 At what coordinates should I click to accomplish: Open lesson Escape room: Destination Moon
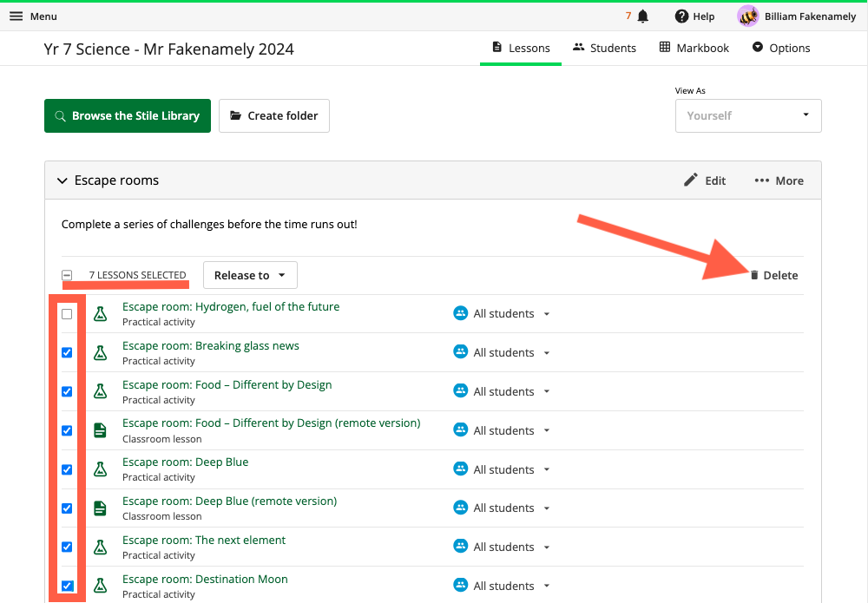[205, 580]
